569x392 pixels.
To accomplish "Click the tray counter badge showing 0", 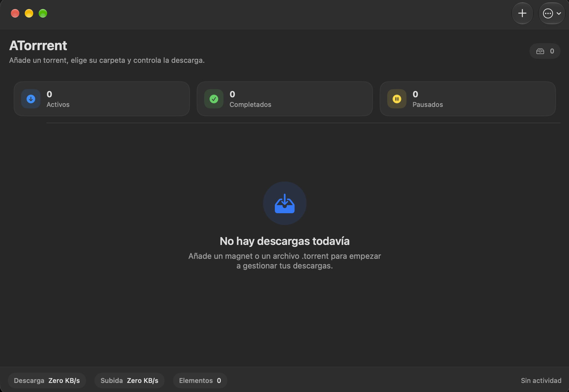I will tap(545, 51).
